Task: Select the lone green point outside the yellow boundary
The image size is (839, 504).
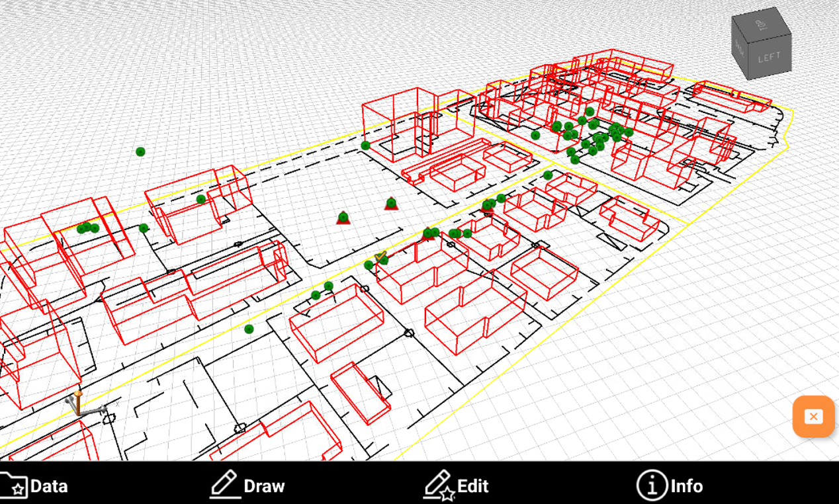Action: point(140,151)
